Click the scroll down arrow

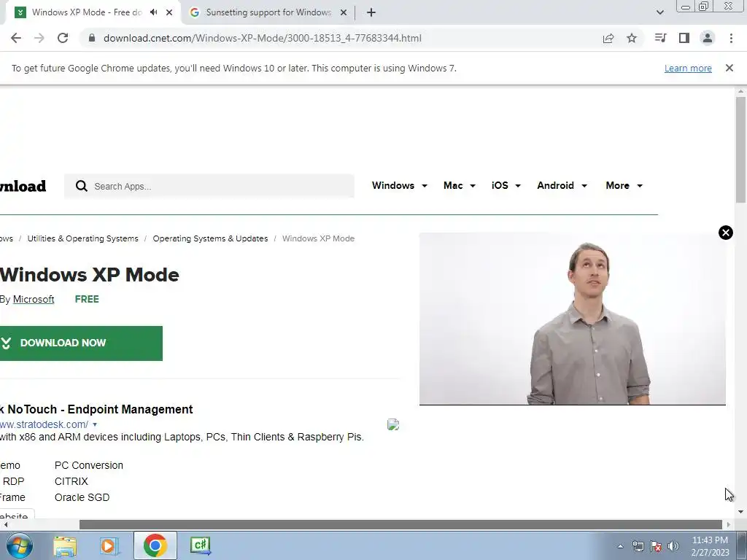740,512
